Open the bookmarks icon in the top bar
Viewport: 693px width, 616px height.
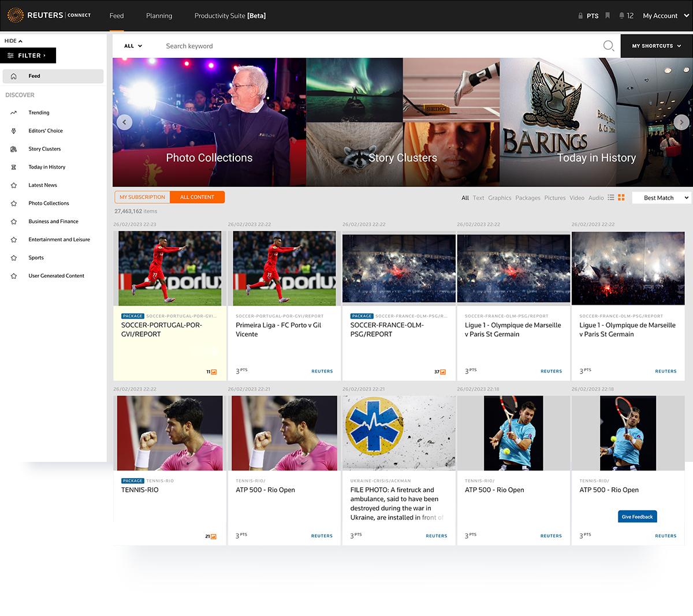(x=608, y=16)
